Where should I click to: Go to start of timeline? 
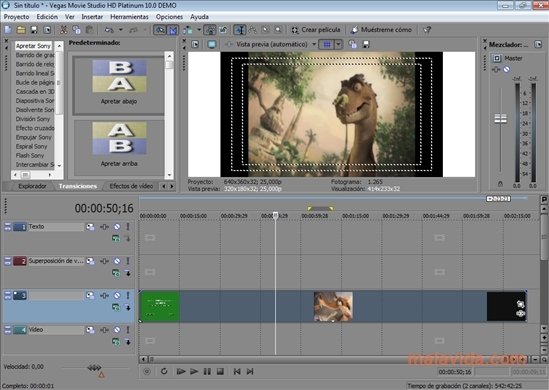click(x=237, y=371)
